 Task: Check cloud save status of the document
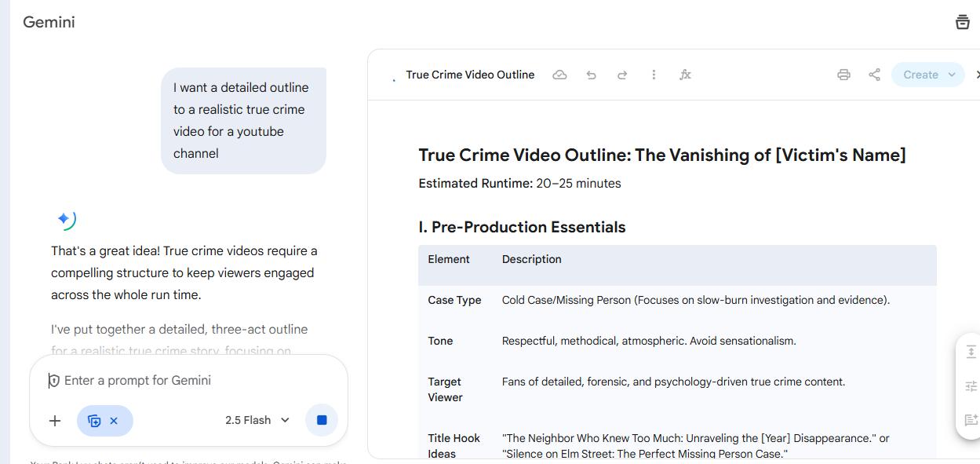(559, 74)
